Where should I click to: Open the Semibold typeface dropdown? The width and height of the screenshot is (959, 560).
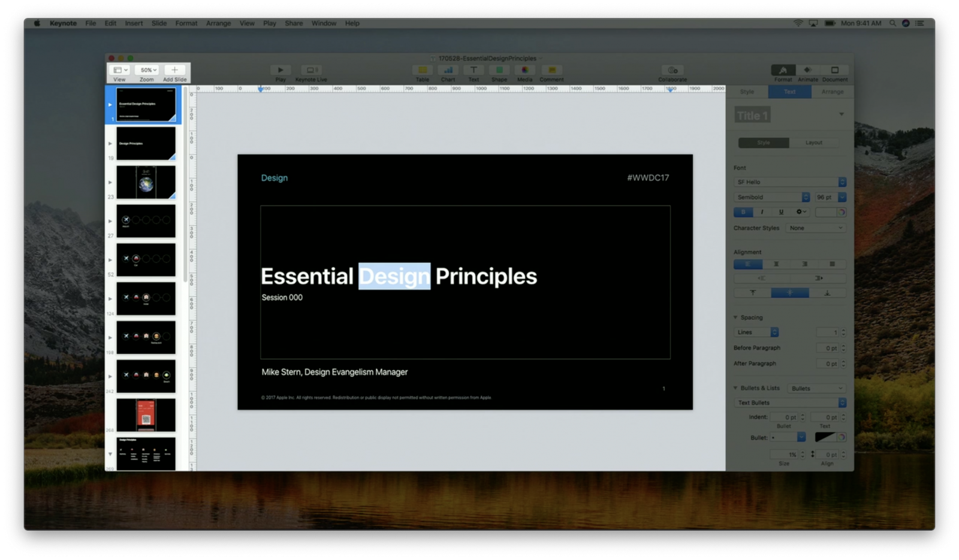tap(772, 197)
